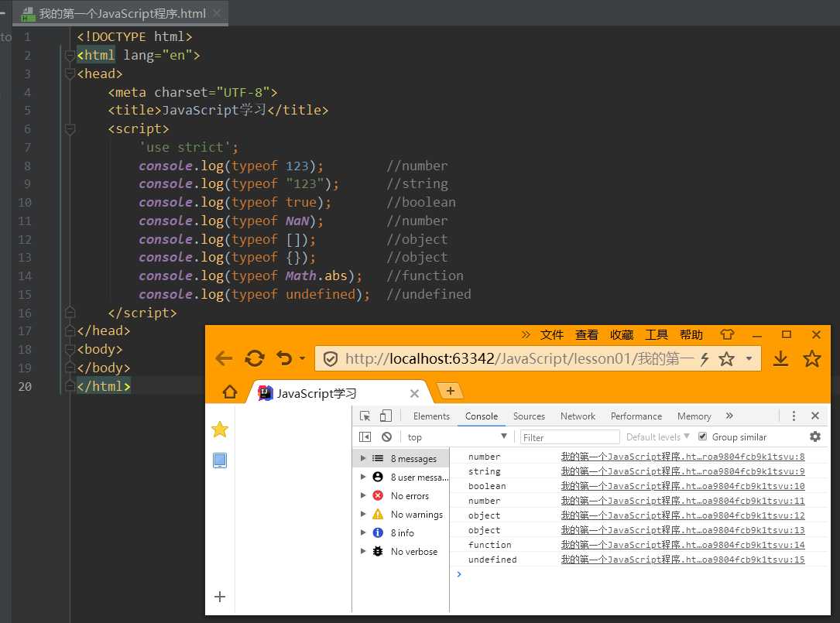Go to the browser home page icon
Image resolution: width=840 pixels, height=623 pixels.
coord(230,392)
